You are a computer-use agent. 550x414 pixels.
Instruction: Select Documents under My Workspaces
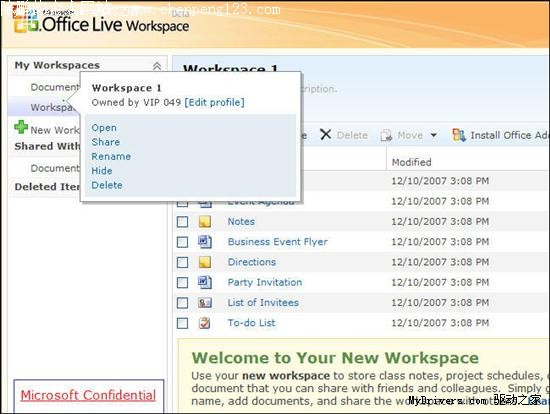click(x=55, y=87)
